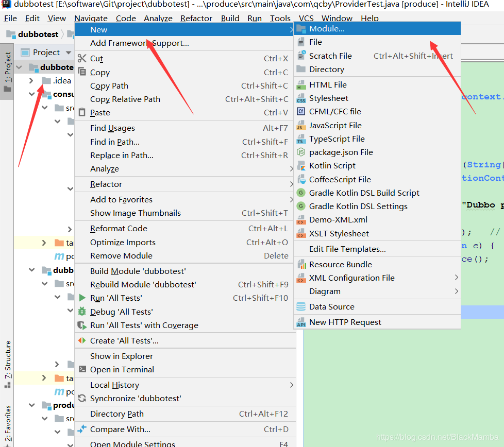
Task: Open the Build menu
Action: click(230, 19)
